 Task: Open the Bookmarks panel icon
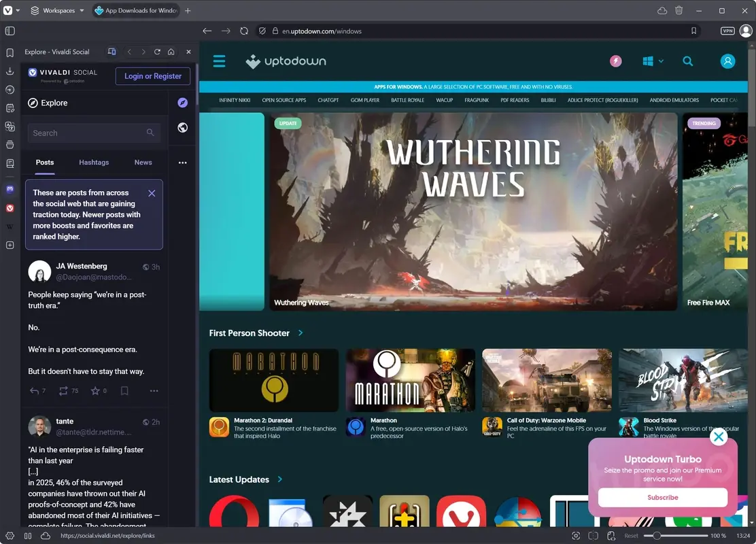[10, 52]
